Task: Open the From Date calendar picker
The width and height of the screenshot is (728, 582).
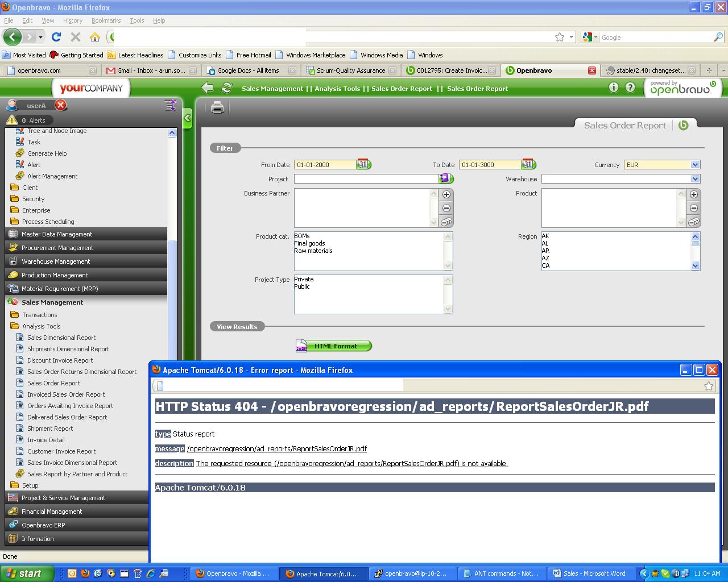Action: 363,164
